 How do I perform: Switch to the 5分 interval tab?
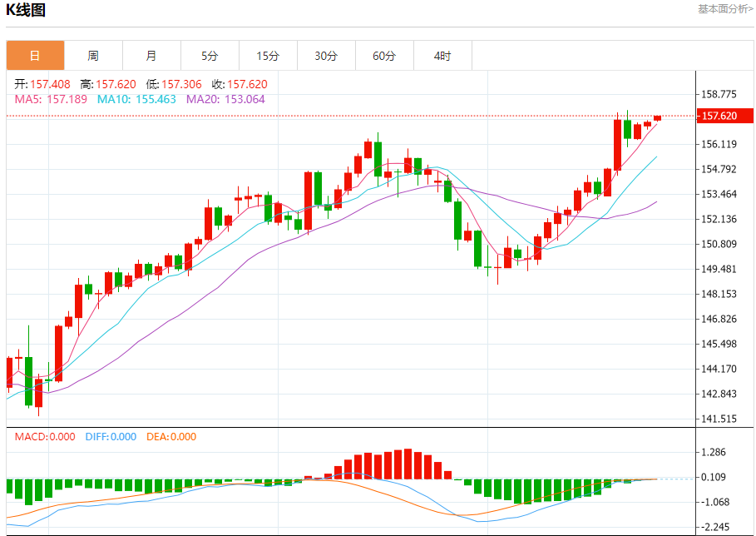pyautogui.click(x=210, y=56)
